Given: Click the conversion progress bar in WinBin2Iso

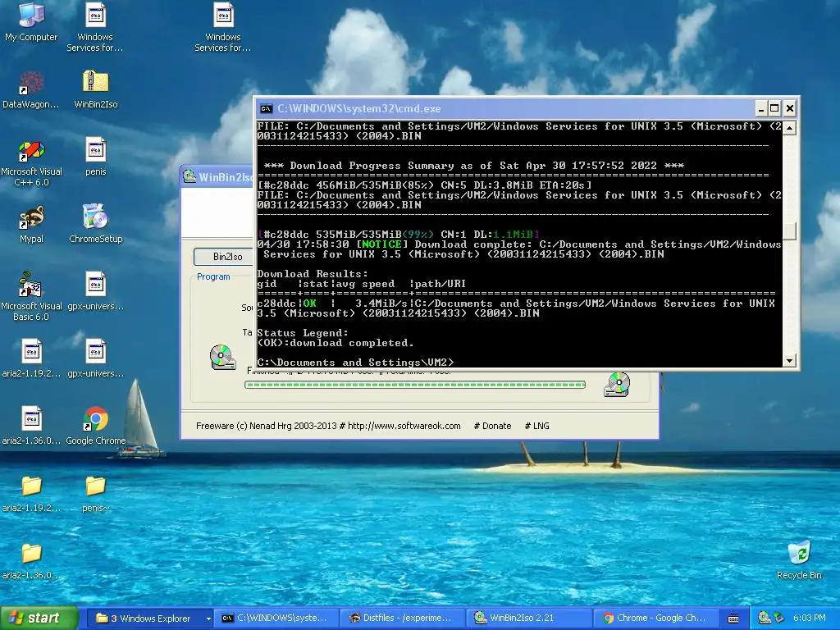Looking at the screenshot, I should click(x=415, y=385).
